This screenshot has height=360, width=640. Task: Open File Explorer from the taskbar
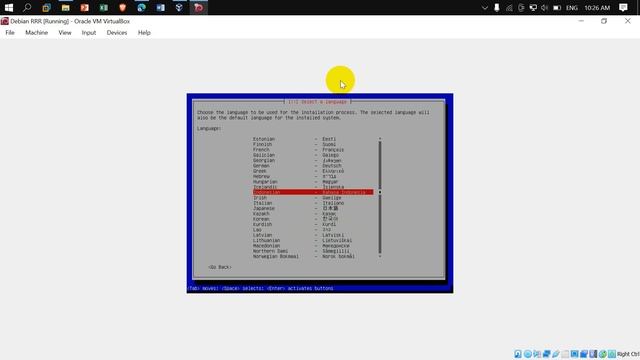click(65, 7)
